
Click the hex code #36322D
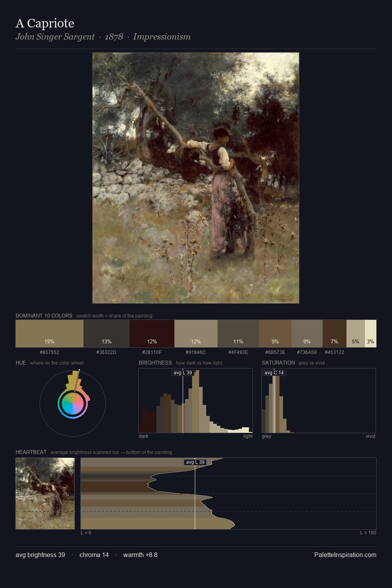tap(106, 352)
